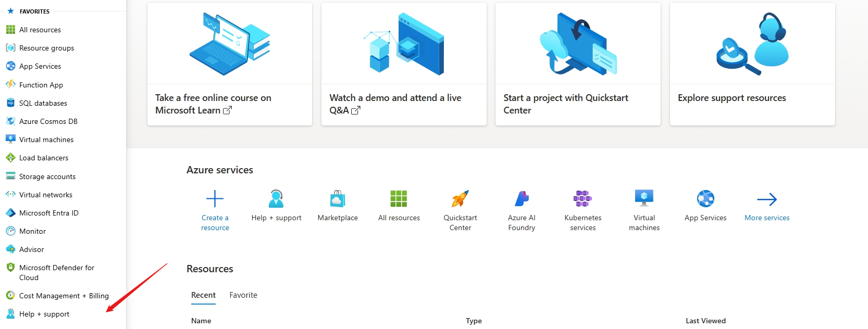Click the Create a resource plus icon
The height and width of the screenshot is (329, 868).
pos(215,199)
